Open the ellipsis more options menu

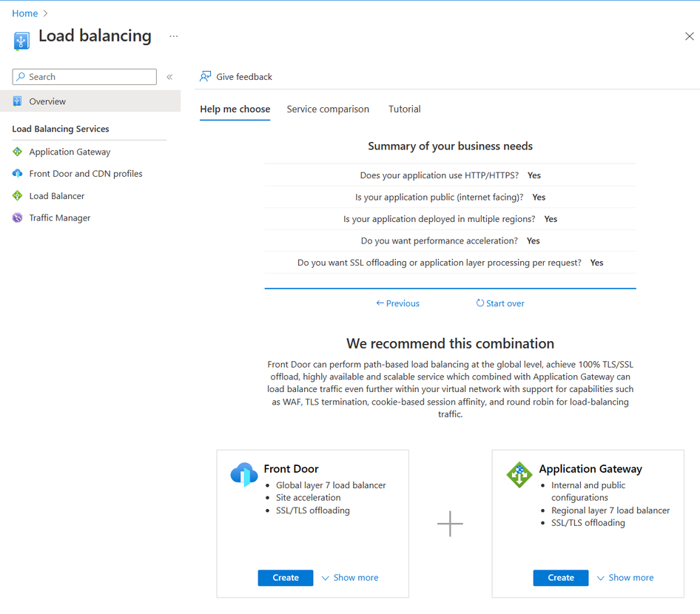point(174,36)
